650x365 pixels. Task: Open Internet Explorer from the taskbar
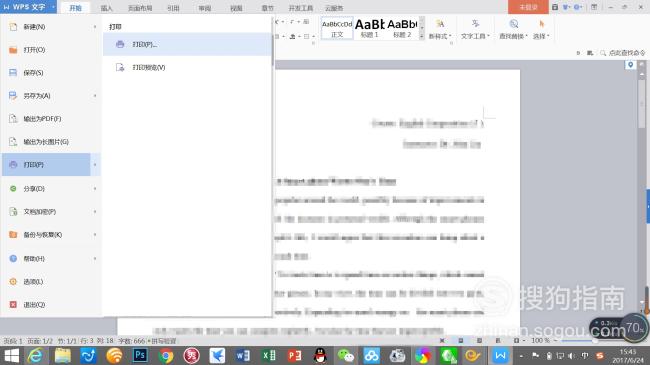(36, 355)
